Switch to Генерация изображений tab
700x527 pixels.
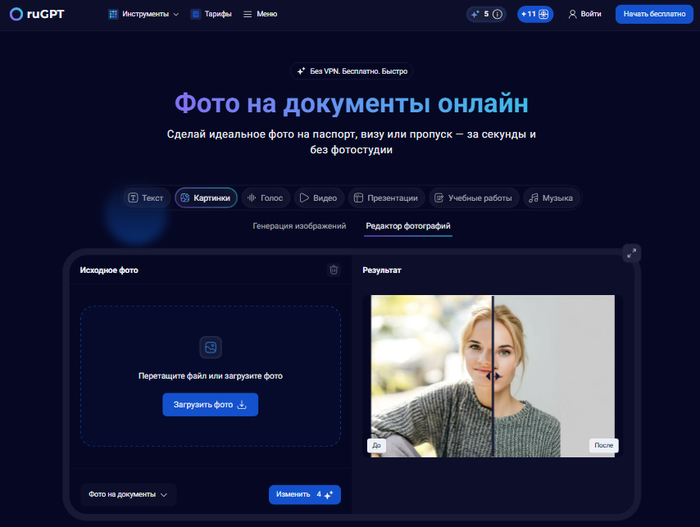click(x=299, y=226)
